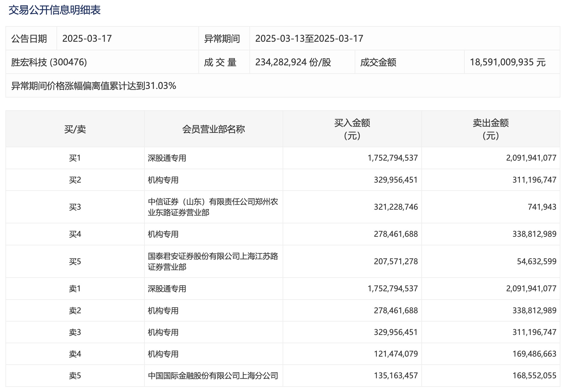Select the 公告日期 value 2025-03-17
This screenshot has width=562, height=392.
tap(87, 39)
